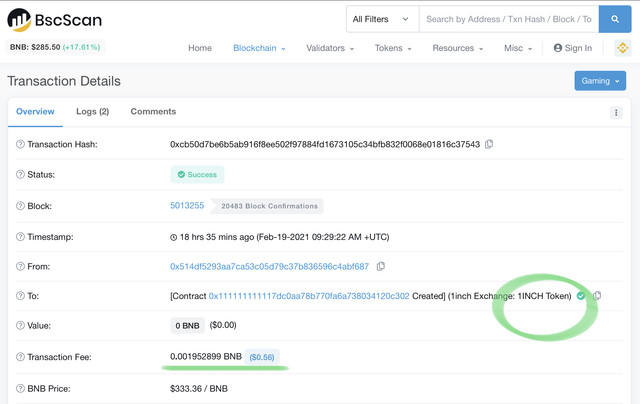Click the Sign In user icon
This screenshot has height=404, width=640.
558,48
